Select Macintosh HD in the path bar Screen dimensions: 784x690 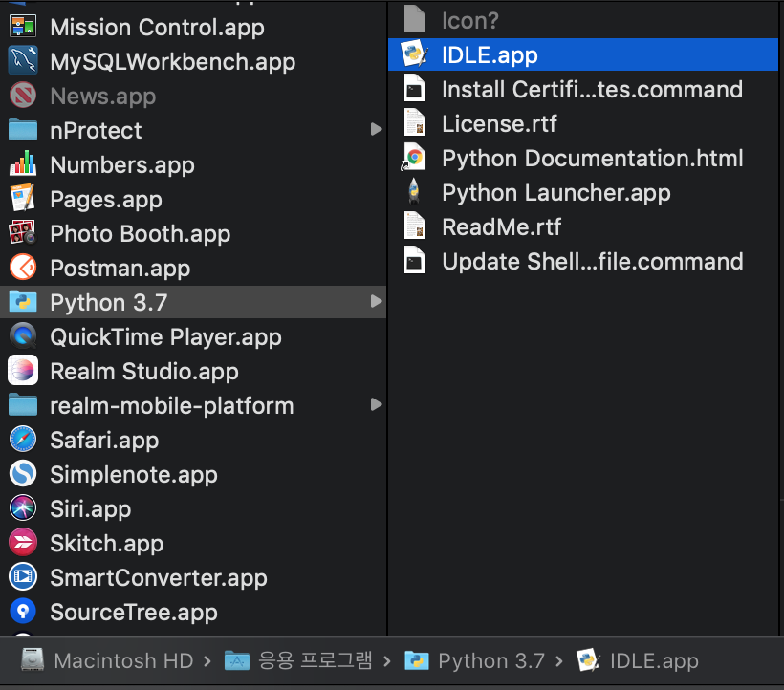click(x=121, y=660)
